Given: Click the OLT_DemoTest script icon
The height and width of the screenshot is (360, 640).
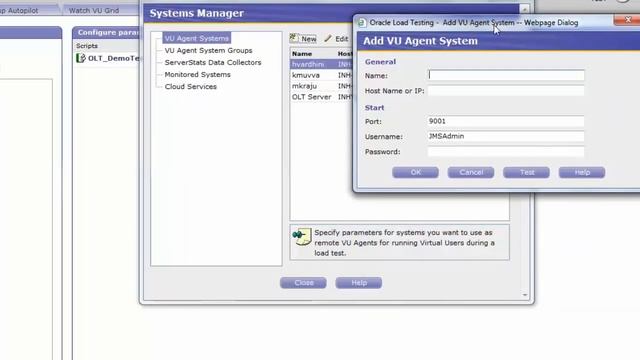Looking at the screenshot, I should pyautogui.click(x=80, y=58).
